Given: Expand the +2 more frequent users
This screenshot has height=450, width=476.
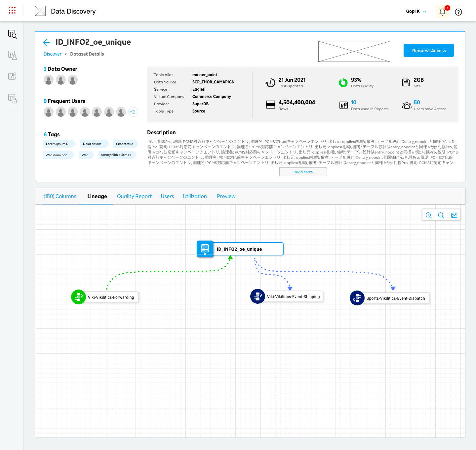Looking at the screenshot, I should tap(133, 112).
